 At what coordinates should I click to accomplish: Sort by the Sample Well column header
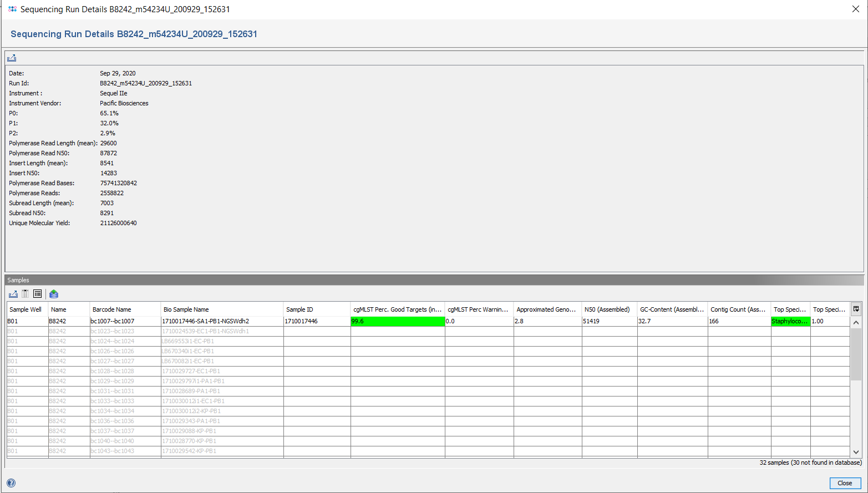click(x=26, y=309)
